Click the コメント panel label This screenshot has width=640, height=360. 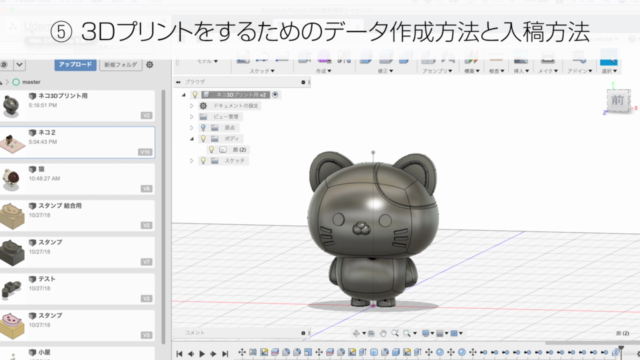pos(195,333)
